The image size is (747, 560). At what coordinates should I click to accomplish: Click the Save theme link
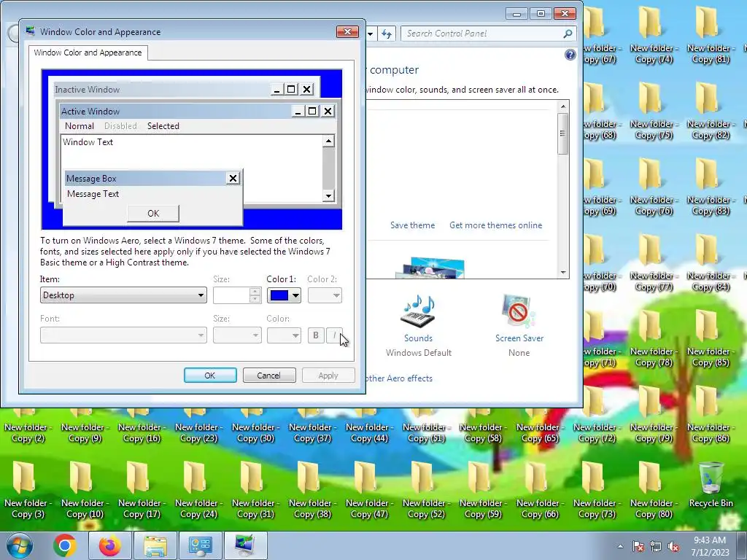coord(413,225)
